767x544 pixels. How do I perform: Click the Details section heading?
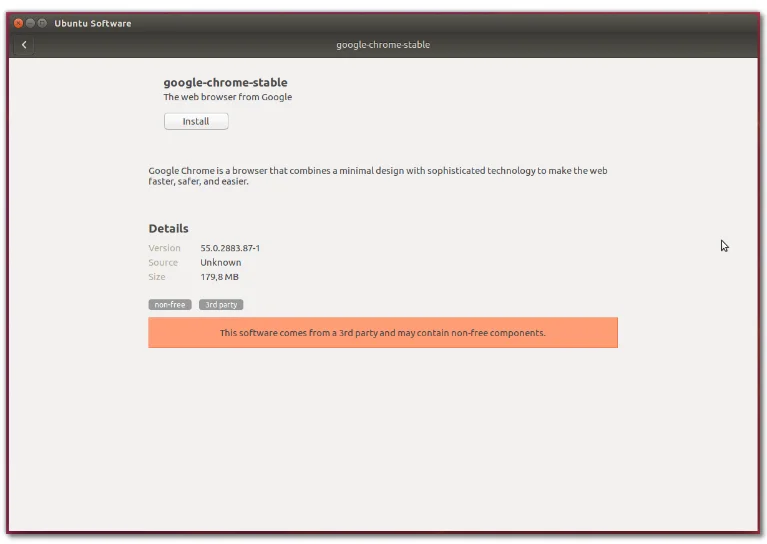(169, 228)
